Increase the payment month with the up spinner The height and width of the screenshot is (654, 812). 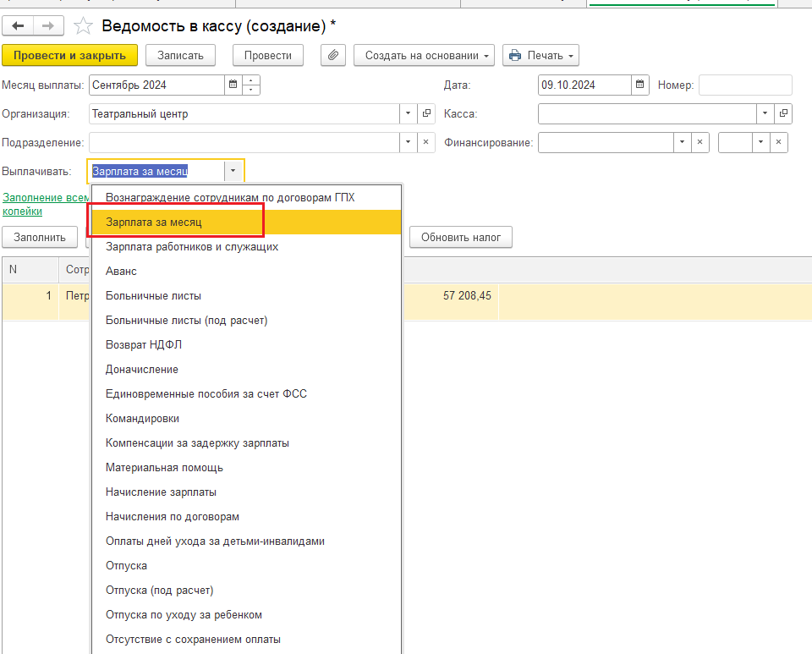click(250, 80)
